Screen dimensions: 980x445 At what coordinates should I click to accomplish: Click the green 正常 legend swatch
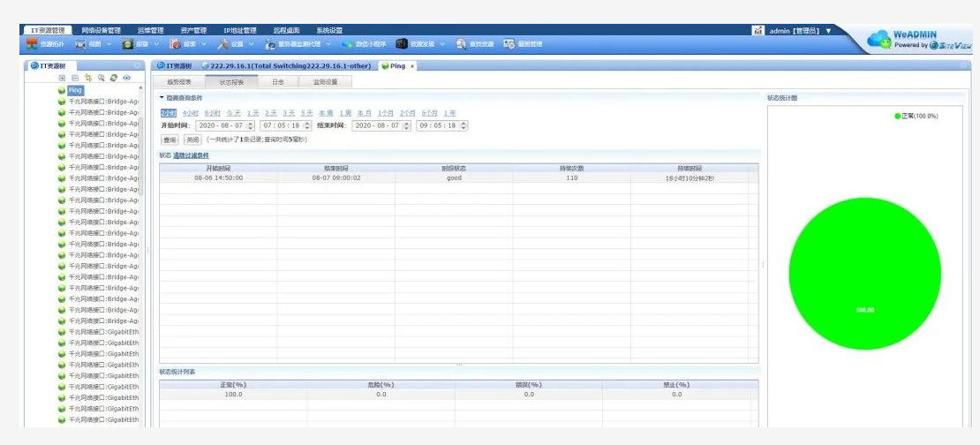coord(898,117)
